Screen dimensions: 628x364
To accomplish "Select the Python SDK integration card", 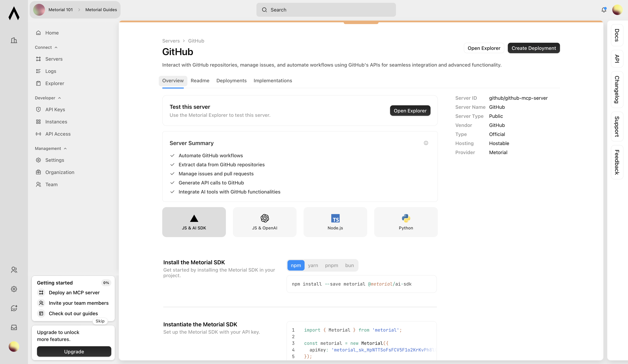I will coord(405,222).
